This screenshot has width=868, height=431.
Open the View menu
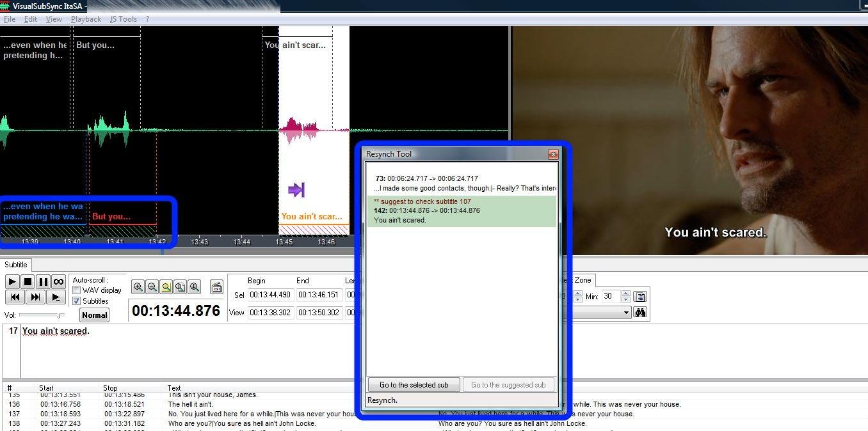point(54,19)
